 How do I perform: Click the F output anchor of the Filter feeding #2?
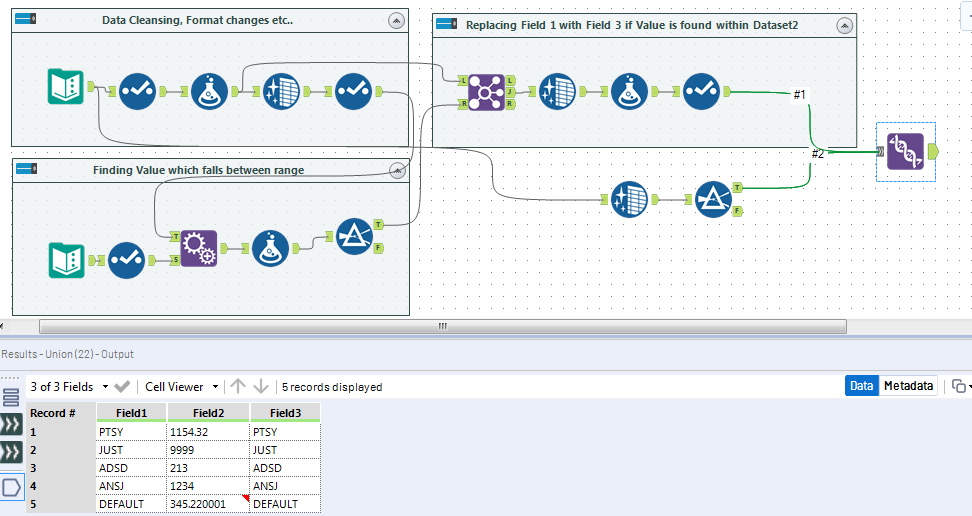738,211
